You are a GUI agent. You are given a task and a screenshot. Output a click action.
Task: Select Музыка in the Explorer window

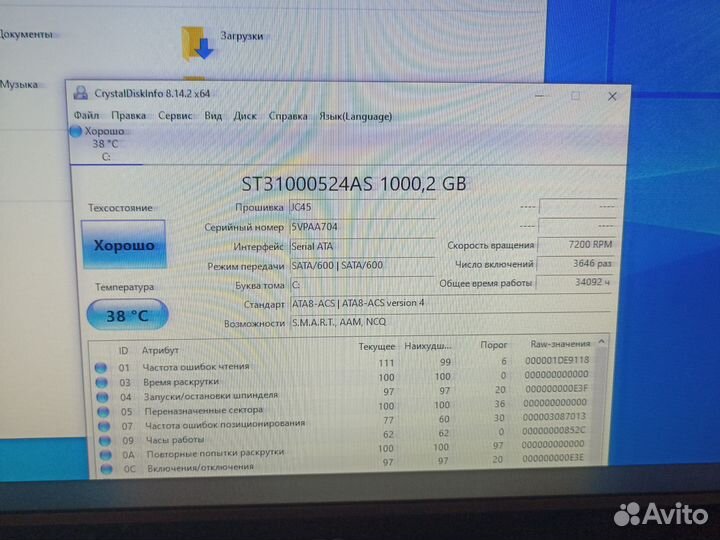[x=19, y=84]
